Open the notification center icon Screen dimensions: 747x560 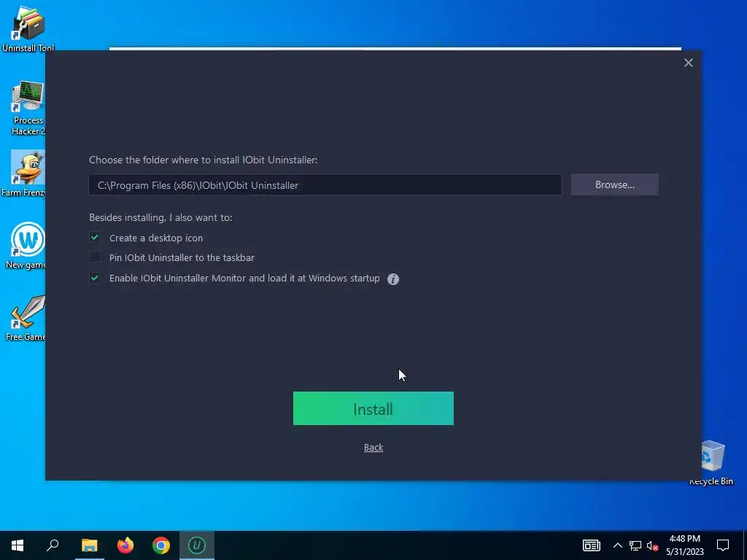point(723,545)
